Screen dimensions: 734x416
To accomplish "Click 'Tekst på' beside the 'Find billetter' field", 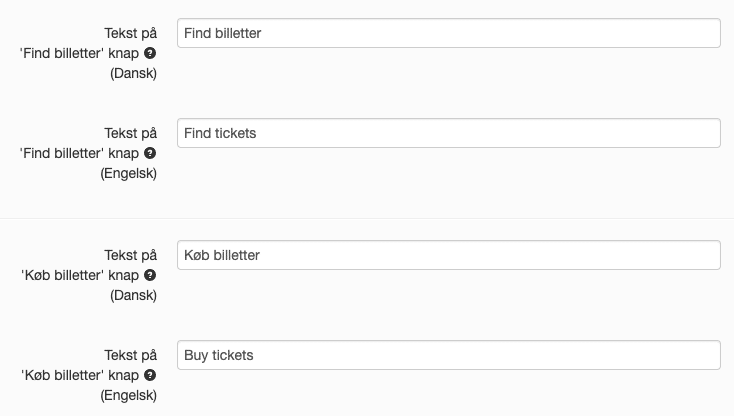I will [131, 33].
